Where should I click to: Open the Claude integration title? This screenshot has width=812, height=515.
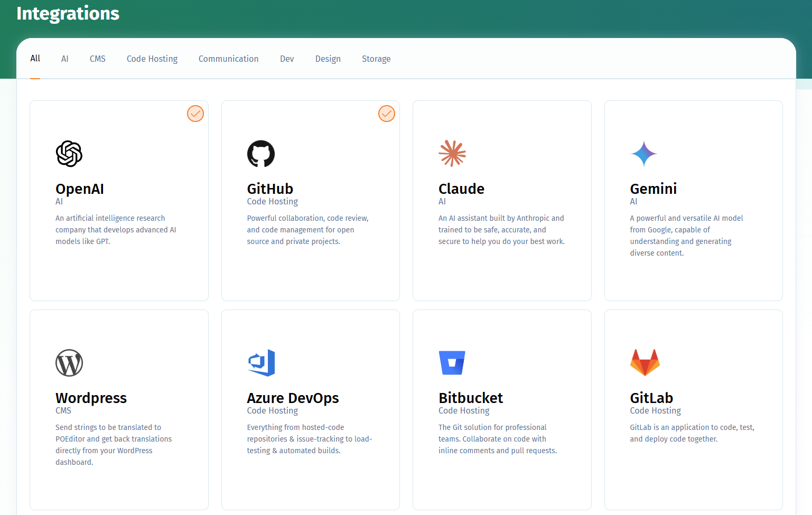point(461,189)
